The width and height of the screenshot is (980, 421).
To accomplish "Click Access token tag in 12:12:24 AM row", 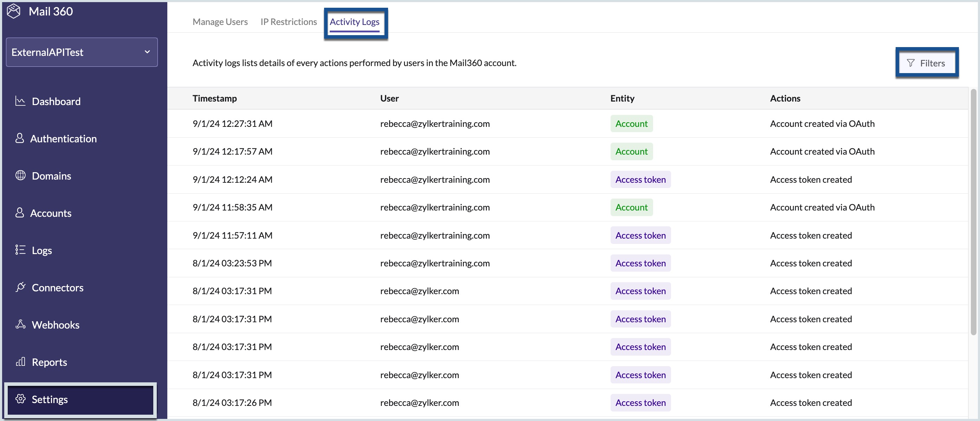I will pyautogui.click(x=640, y=180).
